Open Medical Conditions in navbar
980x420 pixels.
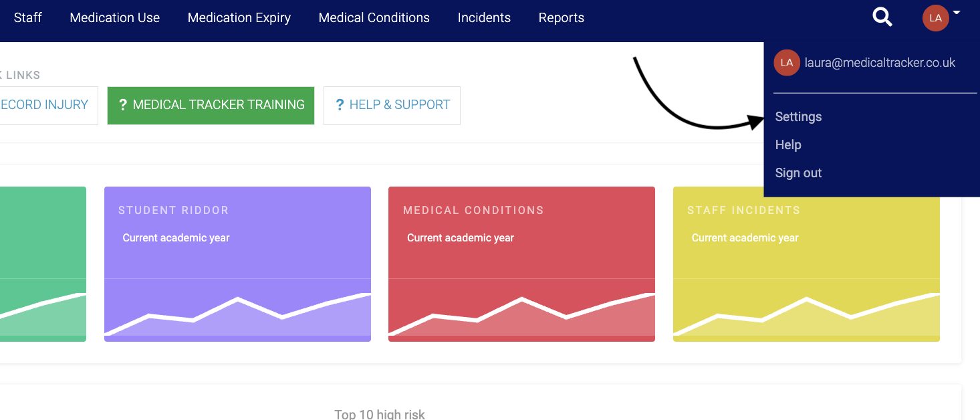pos(374,18)
